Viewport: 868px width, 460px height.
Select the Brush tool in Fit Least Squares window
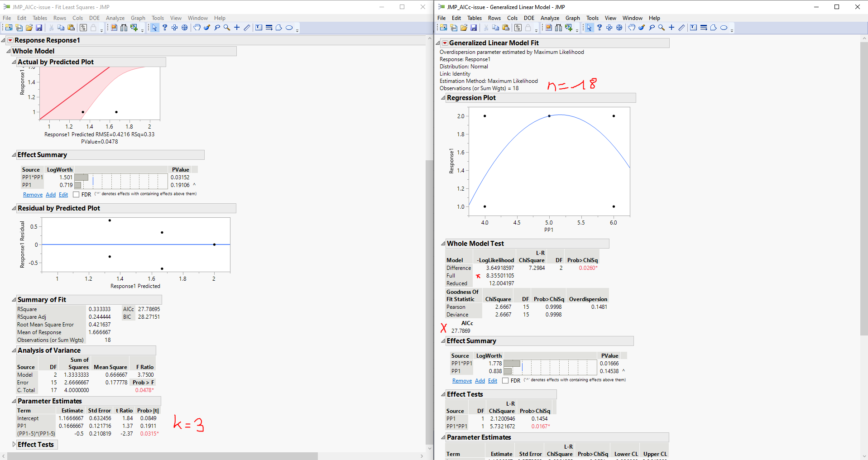tap(207, 28)
